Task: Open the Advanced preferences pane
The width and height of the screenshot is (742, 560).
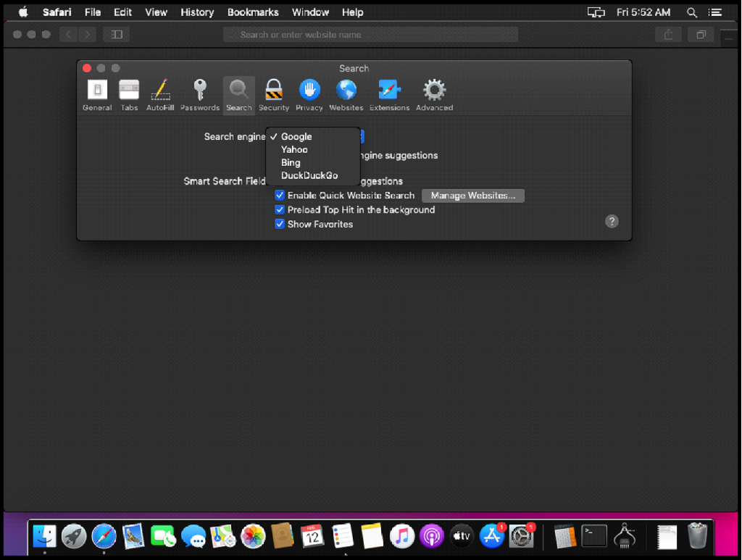Action: [x=434, y=96]
